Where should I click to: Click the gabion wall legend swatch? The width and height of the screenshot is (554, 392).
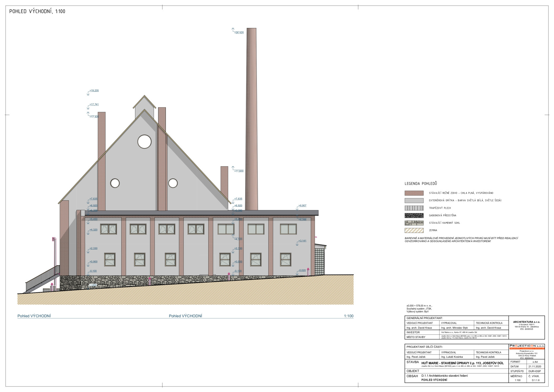414,215
